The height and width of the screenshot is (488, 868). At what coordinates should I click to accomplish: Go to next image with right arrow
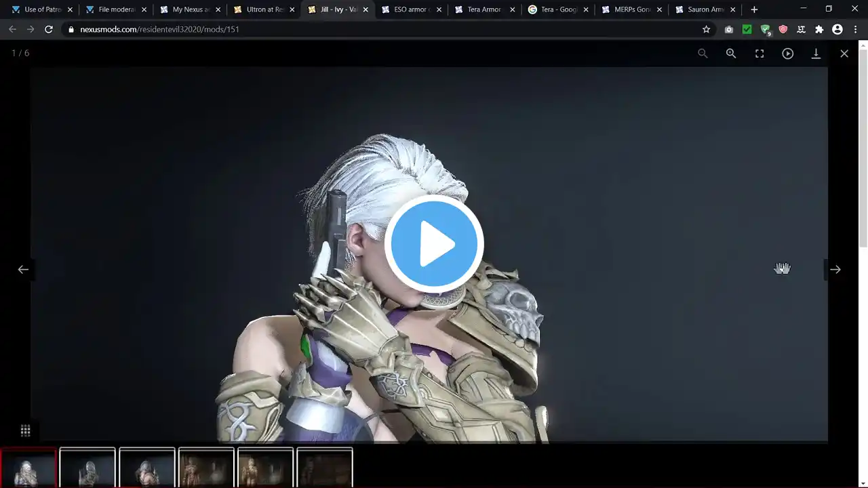coord(835,269)
